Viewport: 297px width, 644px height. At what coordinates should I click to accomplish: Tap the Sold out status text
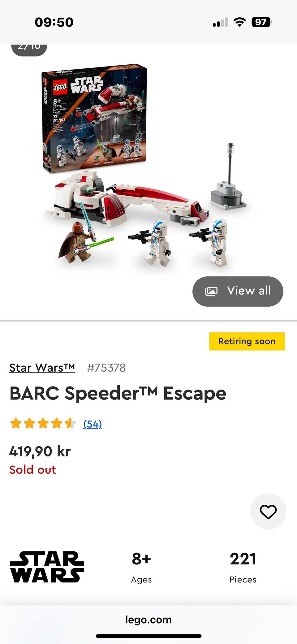tap(33, 469)
